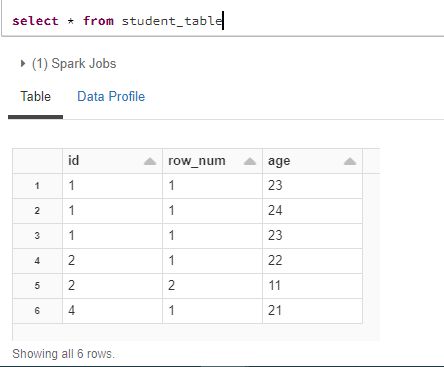The width and height of the screenshot is (444, 367).
Task: Click age value 24 in row 2
Action: 275,211
